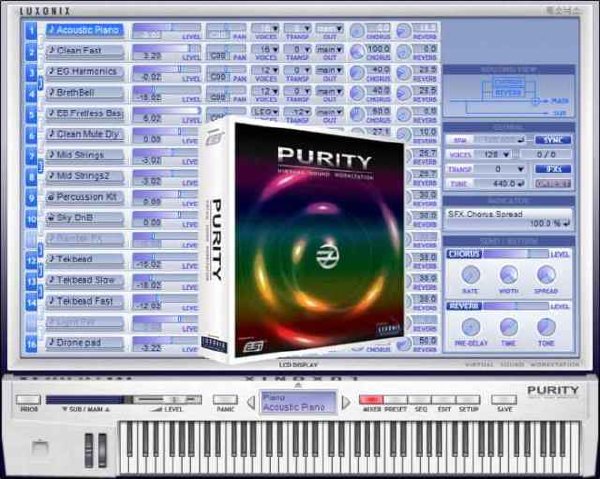
Task: Click the next preset arrow right of display
Action: point(346,402)
